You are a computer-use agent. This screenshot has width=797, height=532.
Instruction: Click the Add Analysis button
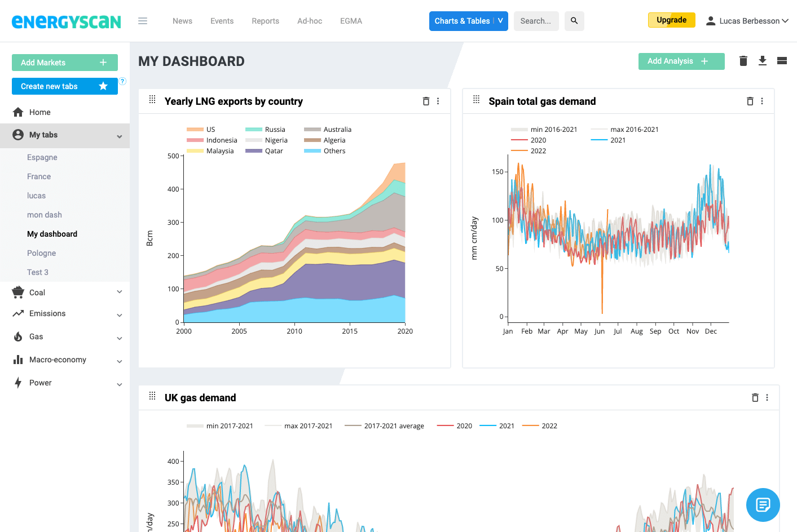681,61
